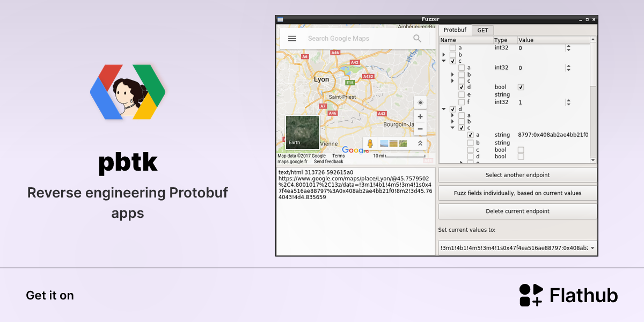Expand the top-level b tree node

coord(443,55)
